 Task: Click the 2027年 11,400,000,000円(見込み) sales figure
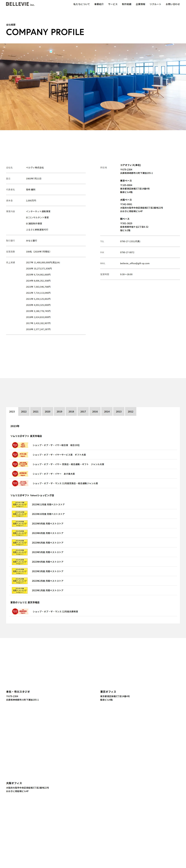tap(43, 262)
